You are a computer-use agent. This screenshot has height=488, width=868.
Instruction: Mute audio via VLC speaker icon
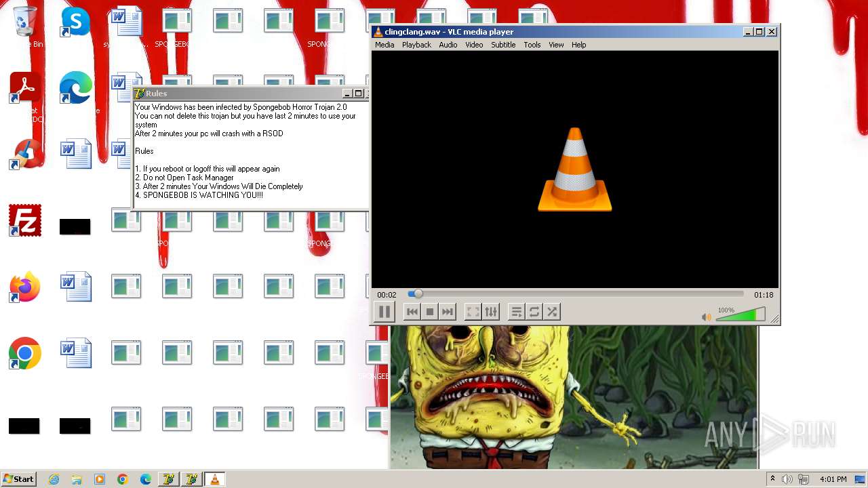[x=707, y=317]
